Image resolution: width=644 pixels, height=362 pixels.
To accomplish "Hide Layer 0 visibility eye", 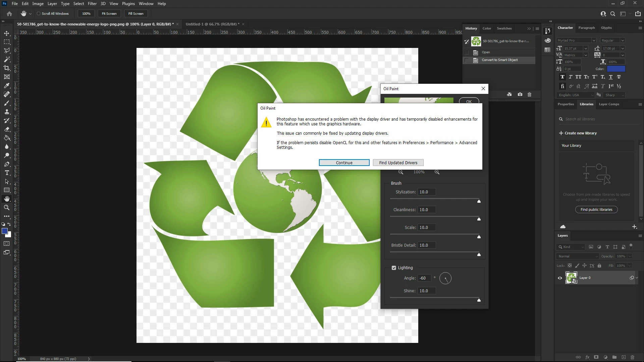I will point(560,278).
